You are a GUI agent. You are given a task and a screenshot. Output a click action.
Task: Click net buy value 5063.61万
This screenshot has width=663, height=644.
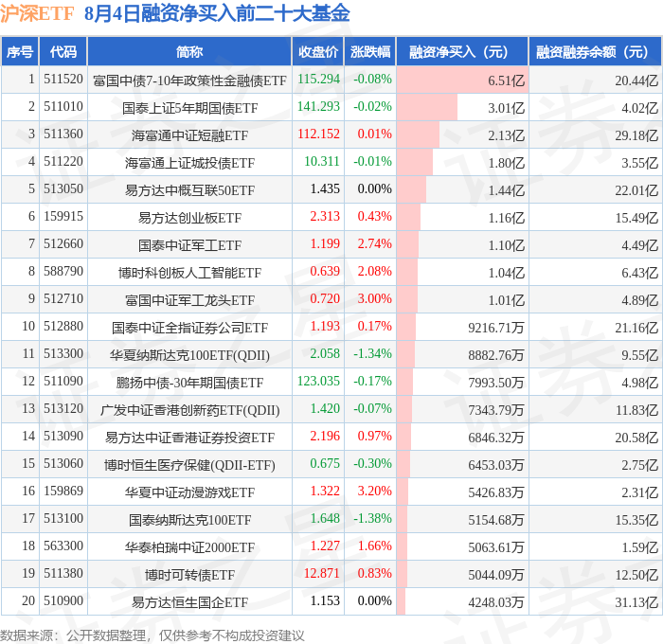tap(496, 547)
